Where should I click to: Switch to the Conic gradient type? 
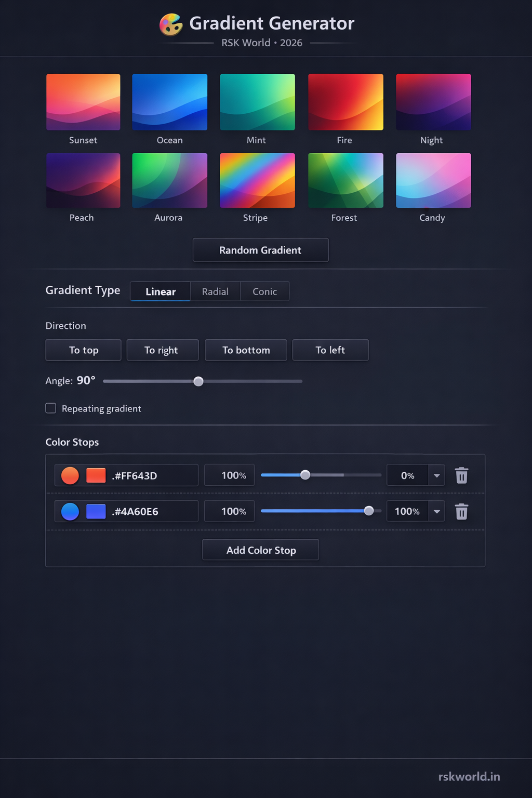(264, 291)
